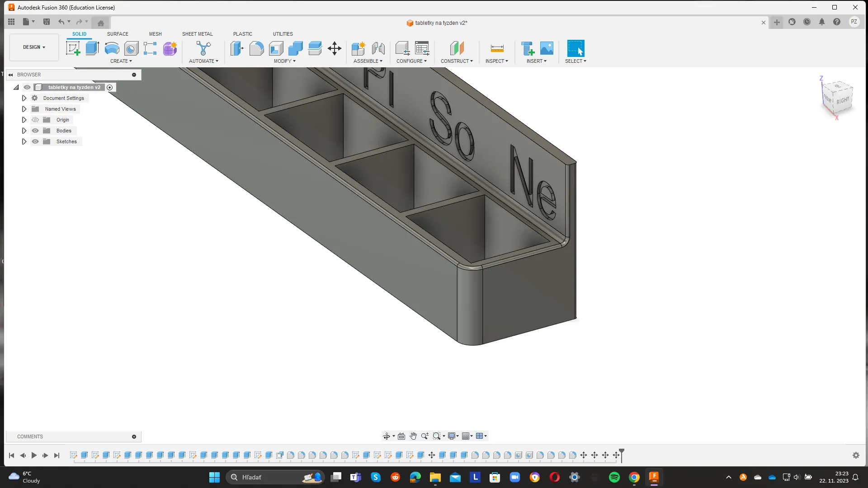Choose the Fillet tool in Modify

[x=256, y=48]
